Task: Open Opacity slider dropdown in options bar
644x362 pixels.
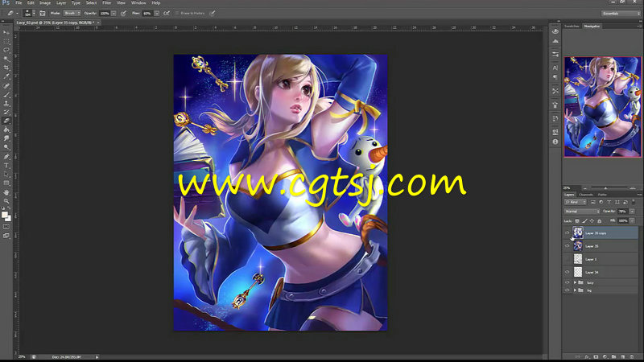Action: (114, 13)
